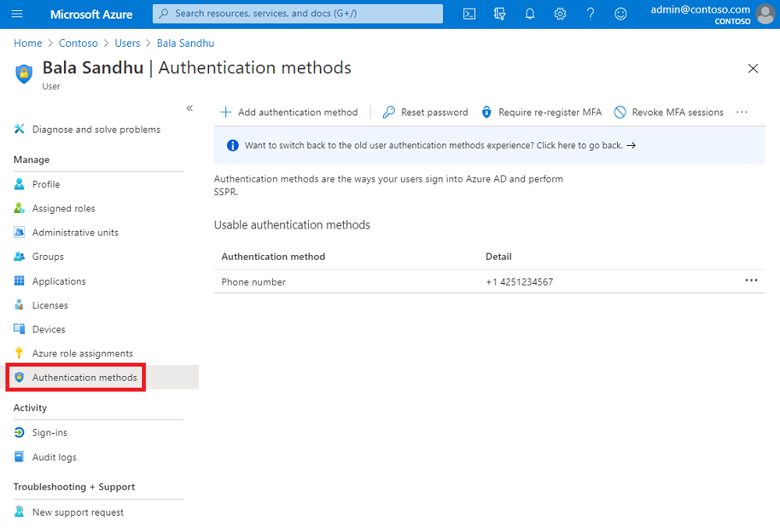Click Revoke MFA sessions

668,112
